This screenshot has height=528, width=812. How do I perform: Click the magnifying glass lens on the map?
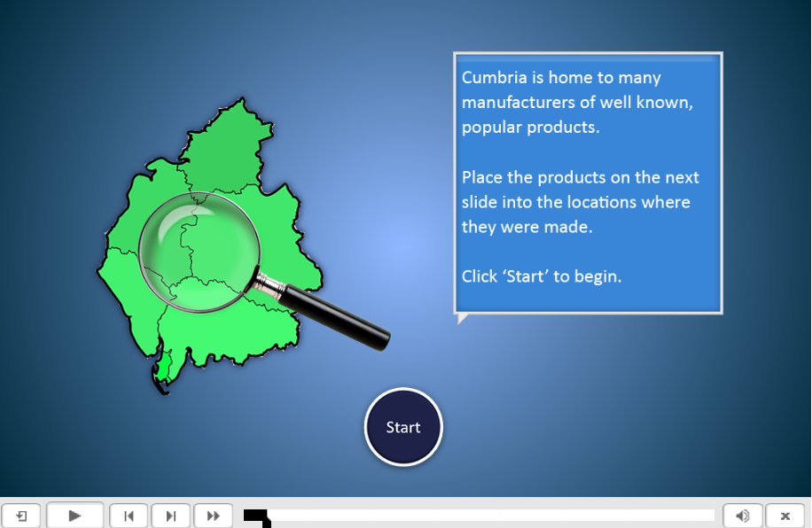(x=199, y=240)
